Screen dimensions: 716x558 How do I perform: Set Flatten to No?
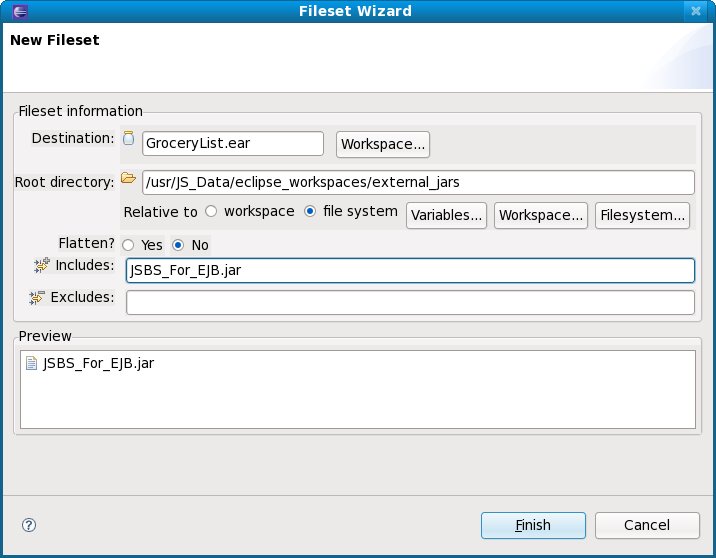(x=178, y=245)
